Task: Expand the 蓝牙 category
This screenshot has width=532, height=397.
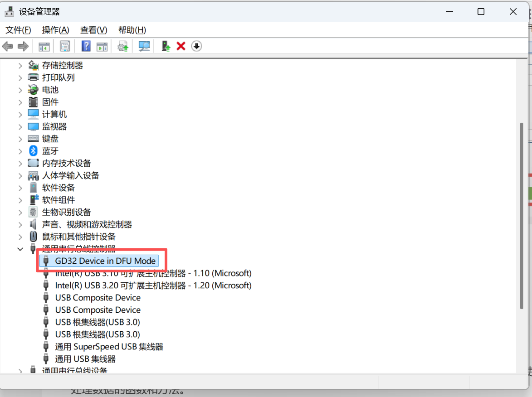Action: tap(20, 150)
